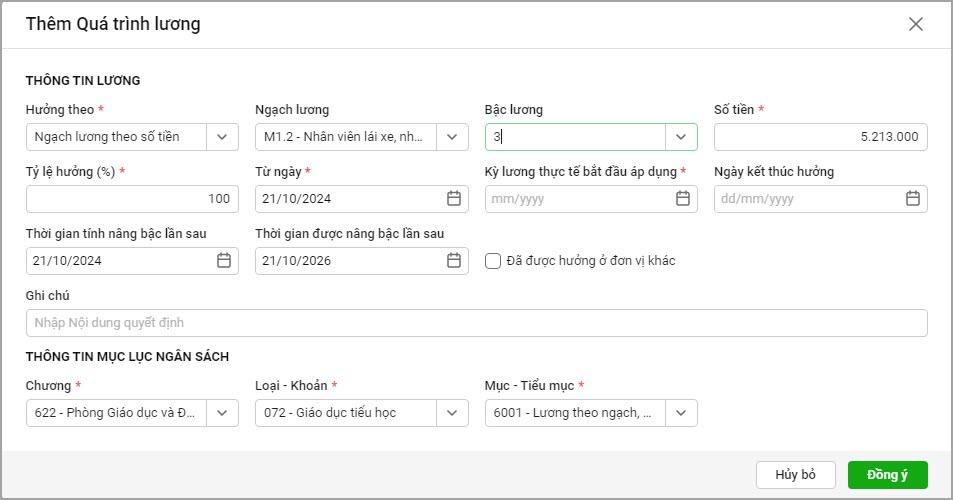
Task: Click the Tỷ lệ hưởng (%) input
Action: (132, 199)
